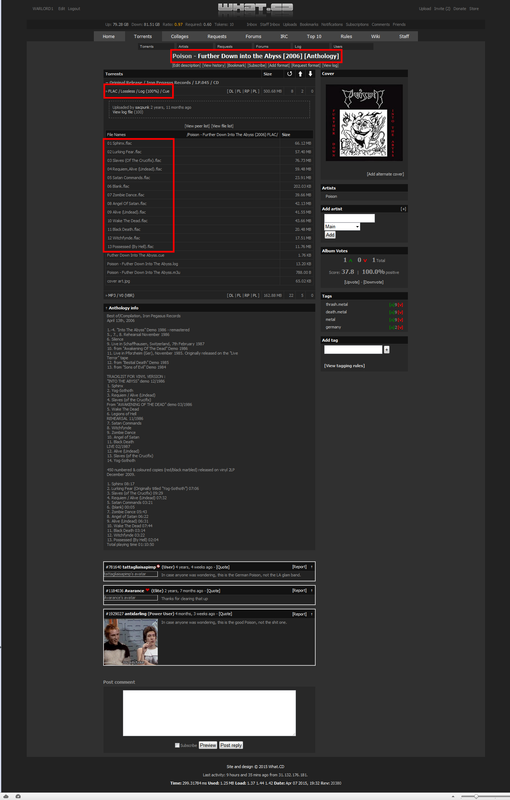Click the [Downvote] text link in Album Votes
510x800 pixels.
pos(373,282)
